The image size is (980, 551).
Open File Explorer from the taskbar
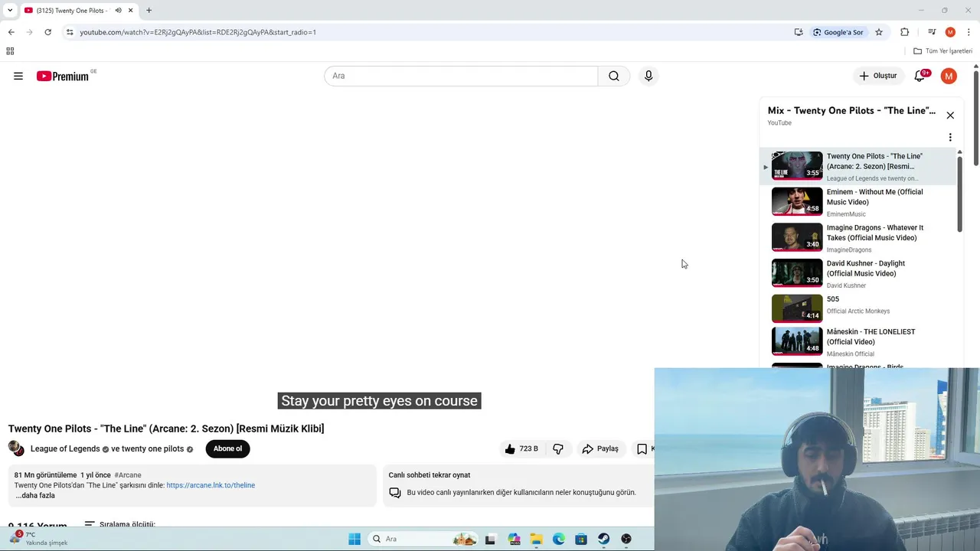[536, 539]
